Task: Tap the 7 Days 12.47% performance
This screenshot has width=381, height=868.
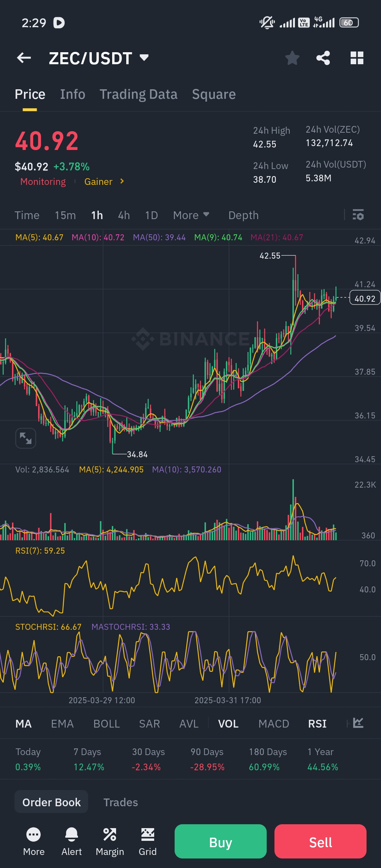Action: click(89, 759)
